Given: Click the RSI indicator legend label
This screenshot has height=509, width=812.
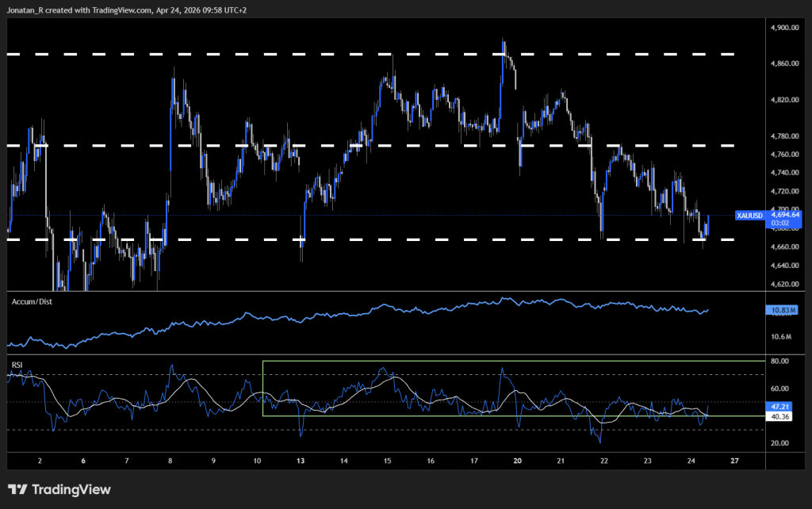Looking at the screenshot, I should click(x=16, y=365).
